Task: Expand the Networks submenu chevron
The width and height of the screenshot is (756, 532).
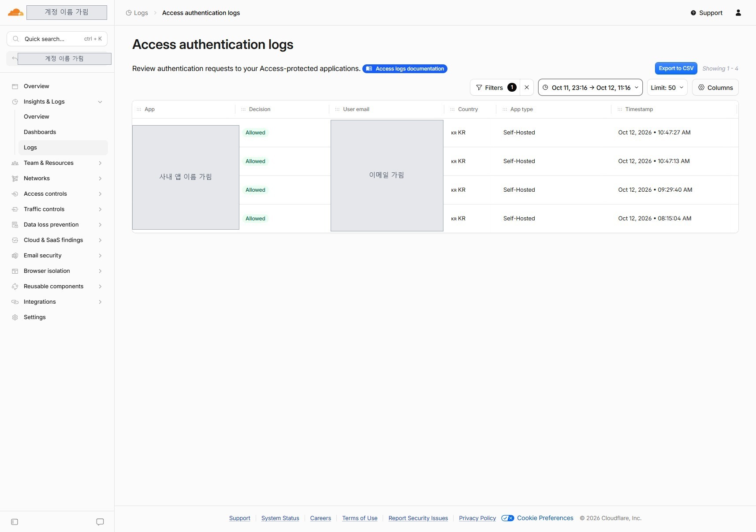Action: tap(100, 179)
